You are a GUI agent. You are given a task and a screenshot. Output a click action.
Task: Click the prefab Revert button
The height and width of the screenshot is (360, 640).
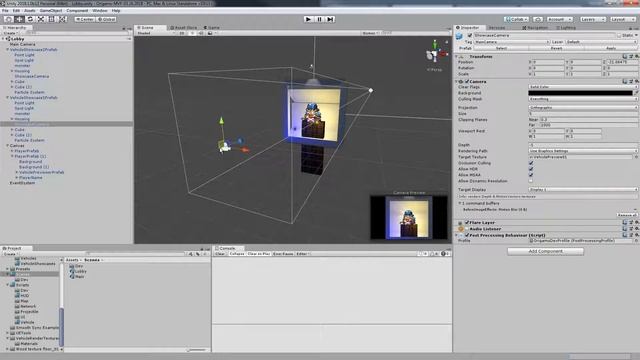point(556,48)
